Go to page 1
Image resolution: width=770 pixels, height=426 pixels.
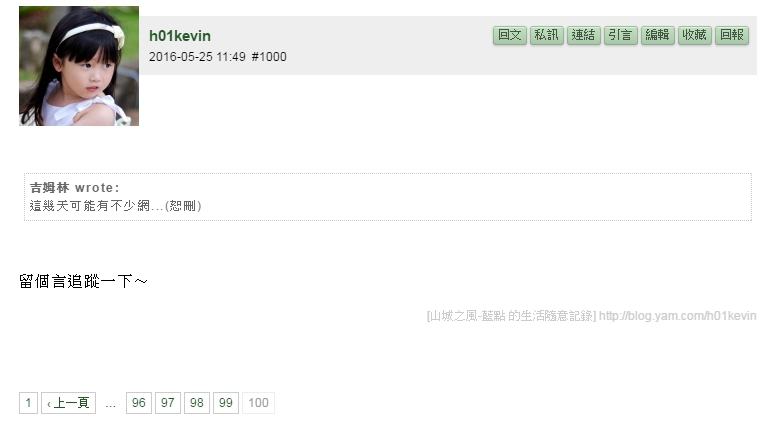(x=28, y=403)
